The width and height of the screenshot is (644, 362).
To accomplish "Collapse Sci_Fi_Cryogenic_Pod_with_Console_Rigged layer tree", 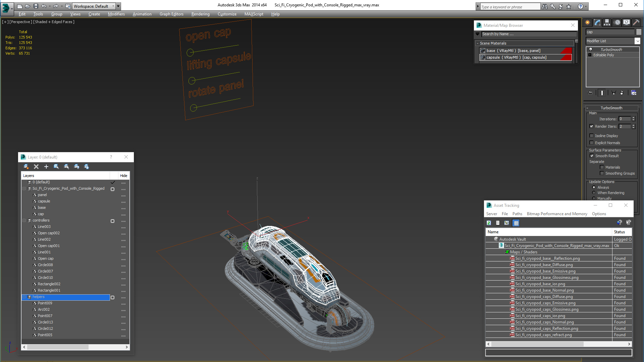I will (x=24, y=189).
